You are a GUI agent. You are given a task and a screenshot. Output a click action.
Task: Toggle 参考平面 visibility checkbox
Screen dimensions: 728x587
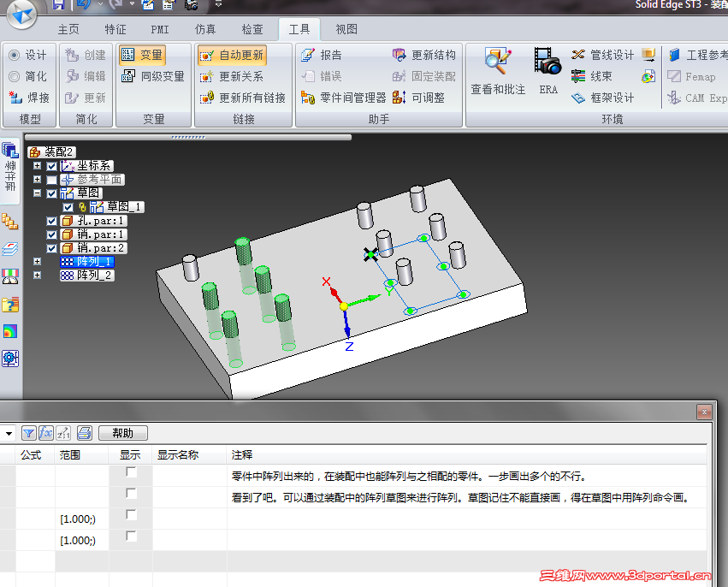pyautogui.click(x=51, y=180)
